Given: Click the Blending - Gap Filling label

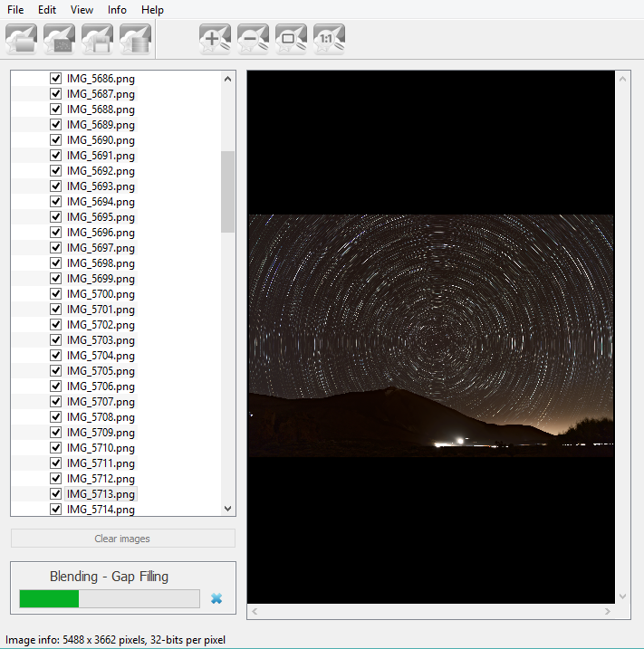Looking at the screenshot, I should pyautogui.click(x=109, y=577).
